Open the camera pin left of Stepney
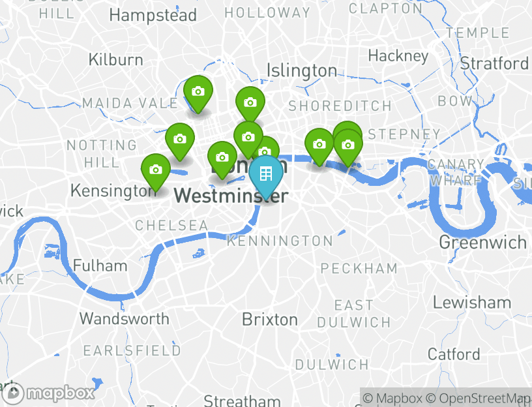Viewport: 532px width, 407px height. click(348, 145)
